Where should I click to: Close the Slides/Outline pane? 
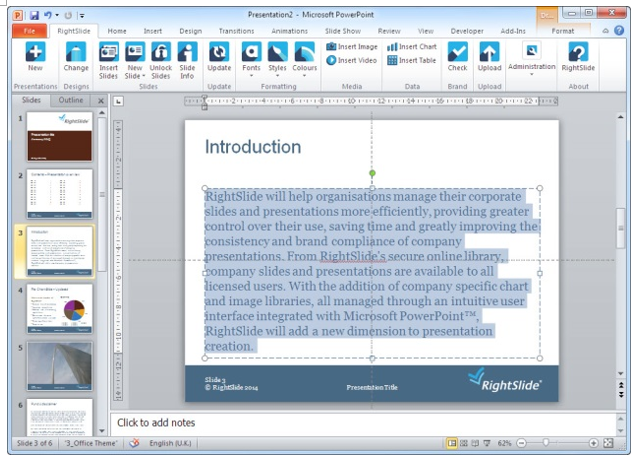tap(101, 101)
